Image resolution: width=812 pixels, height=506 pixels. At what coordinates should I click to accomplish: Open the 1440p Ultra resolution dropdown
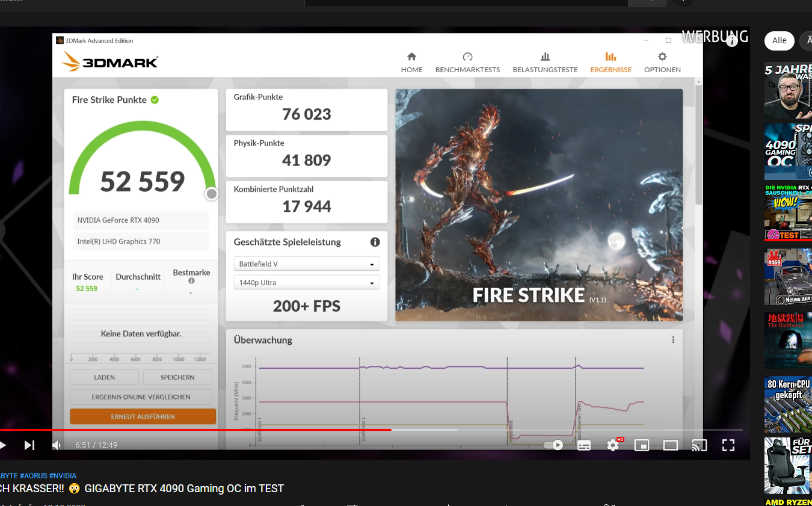pos(306,283)
